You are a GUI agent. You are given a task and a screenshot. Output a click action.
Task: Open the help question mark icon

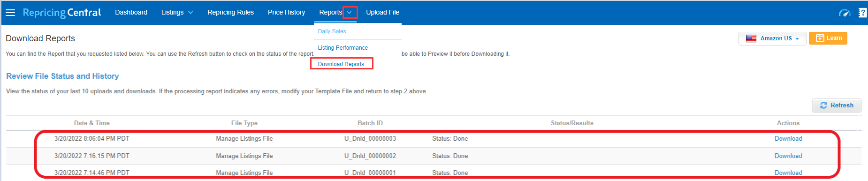click(x=862, y=13)
